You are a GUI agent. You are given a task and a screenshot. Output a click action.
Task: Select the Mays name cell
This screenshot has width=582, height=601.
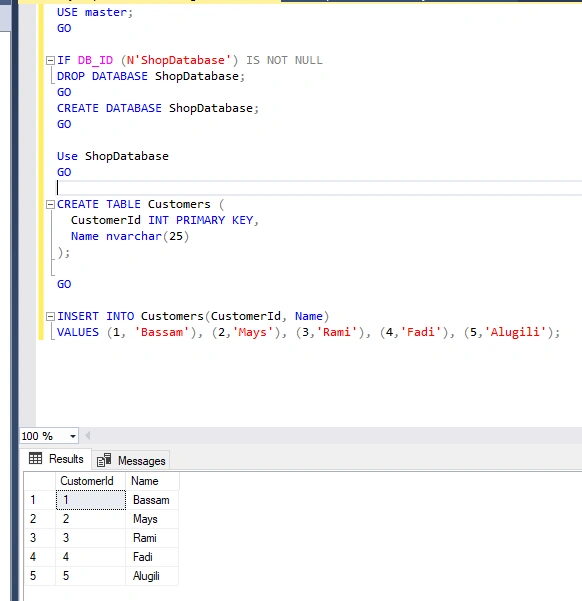coord(152,519)
